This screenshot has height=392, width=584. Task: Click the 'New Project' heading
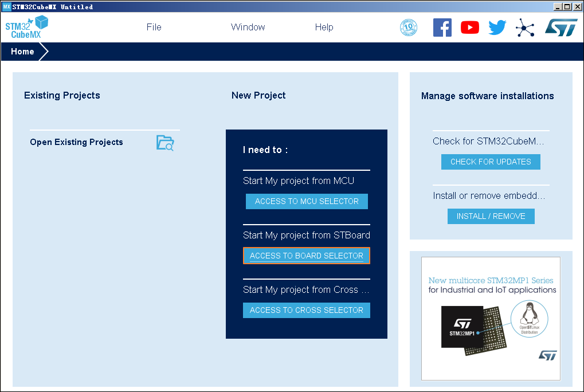pos(258,96)
